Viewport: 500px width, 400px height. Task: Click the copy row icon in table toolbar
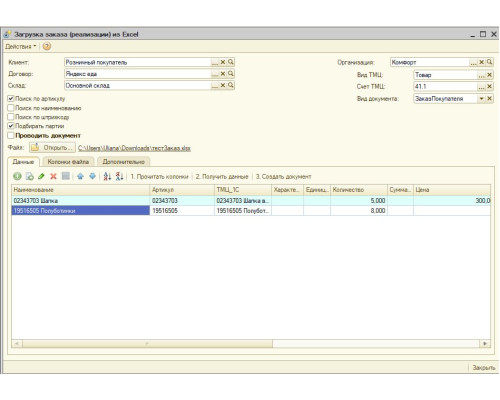(30, 176)
